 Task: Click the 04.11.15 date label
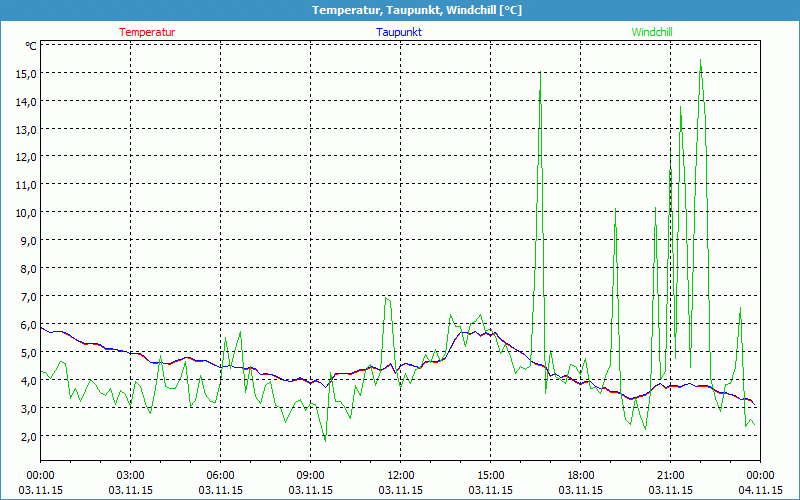coord(759,490)
